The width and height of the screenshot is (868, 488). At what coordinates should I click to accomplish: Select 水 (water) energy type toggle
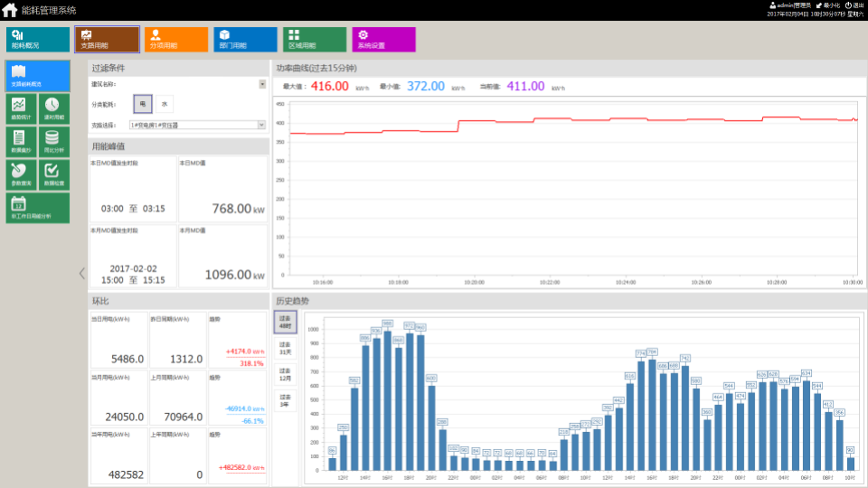[x=164, y=105]
